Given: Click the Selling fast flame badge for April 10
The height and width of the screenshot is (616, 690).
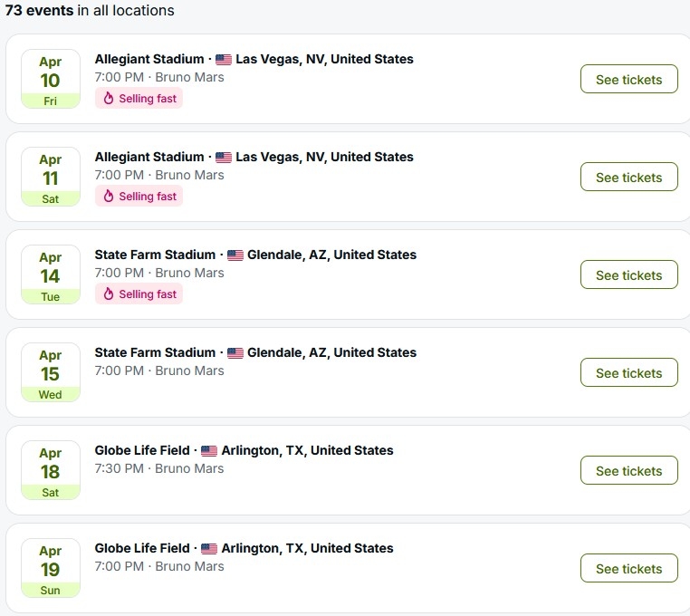Looking at the screenshot, I should tap(139, 99).
